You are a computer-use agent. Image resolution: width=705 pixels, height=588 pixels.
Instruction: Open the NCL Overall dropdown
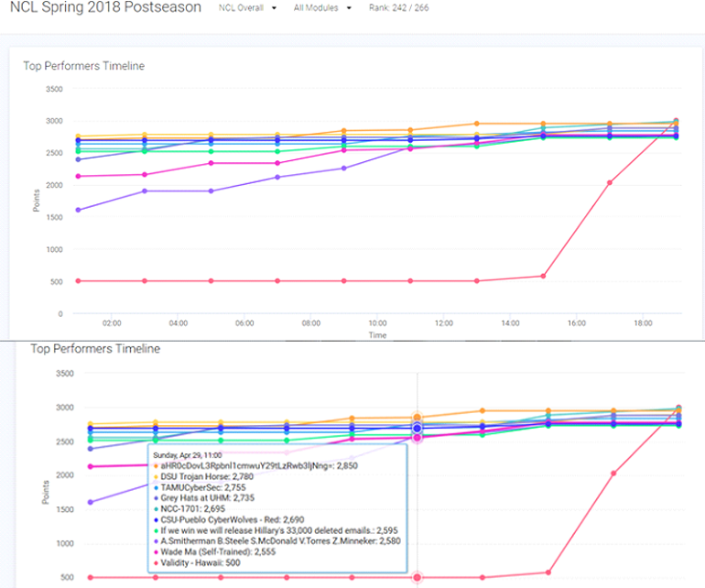point(247,8)
